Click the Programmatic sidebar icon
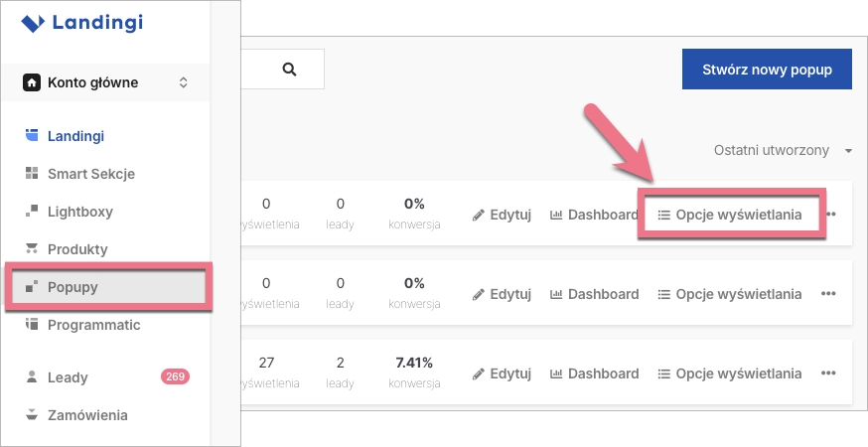Screen dimensions: 868x447 pyautogui.click(x=32, y=325)
